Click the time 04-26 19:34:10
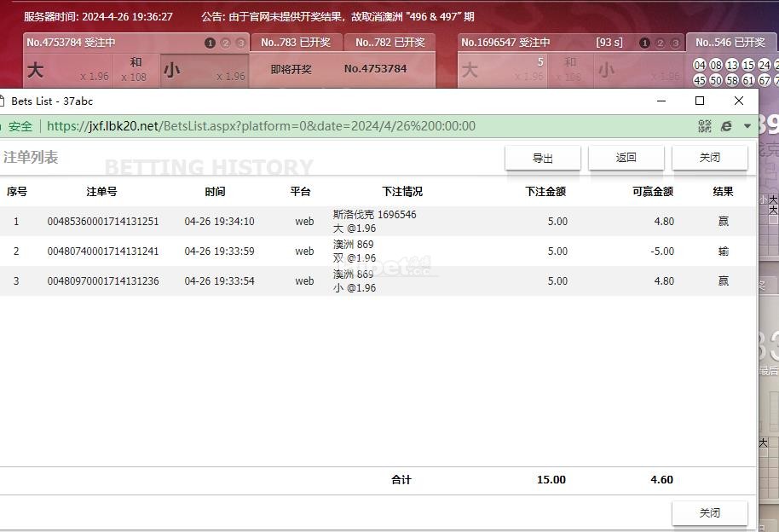 click(x=219, y=222)
